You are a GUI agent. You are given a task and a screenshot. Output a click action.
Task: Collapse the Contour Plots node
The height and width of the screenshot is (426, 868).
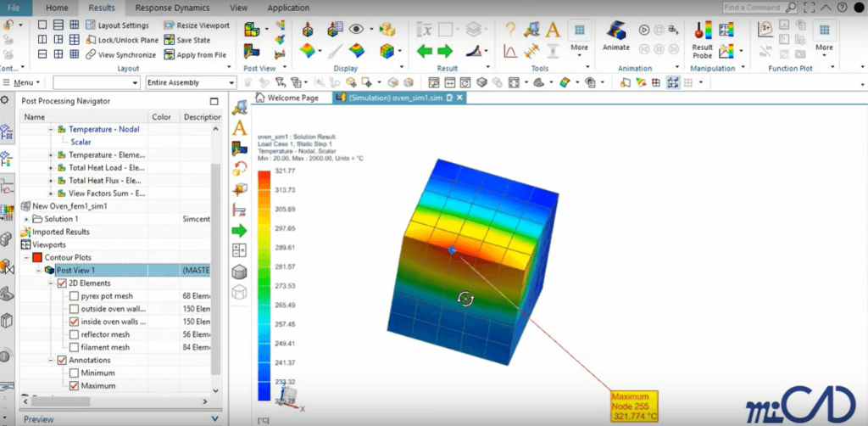click(x=26, y=258)
